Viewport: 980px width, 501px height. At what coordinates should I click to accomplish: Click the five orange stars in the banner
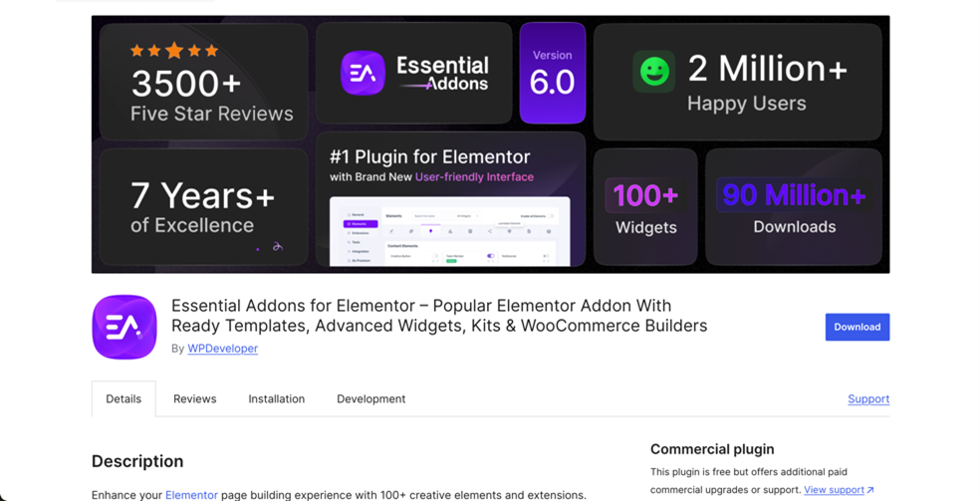pyautogui.click(x=174, y=51)
